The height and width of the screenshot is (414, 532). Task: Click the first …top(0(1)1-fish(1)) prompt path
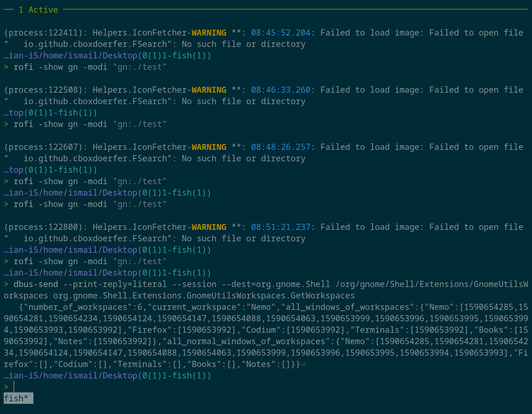(50, 113)
